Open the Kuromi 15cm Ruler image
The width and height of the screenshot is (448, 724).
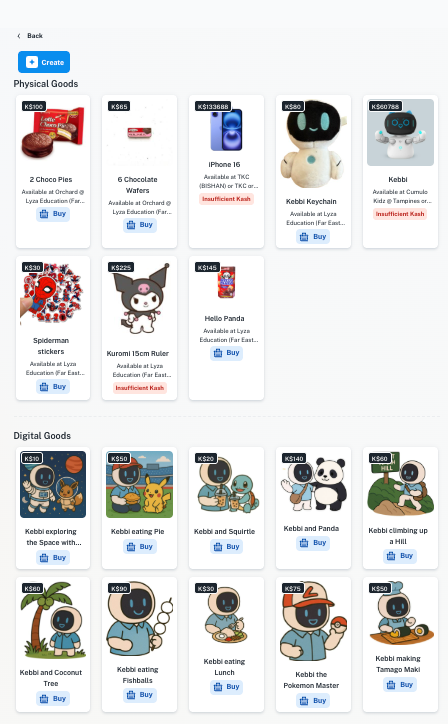pyautogui.click(x=139, y=299)
